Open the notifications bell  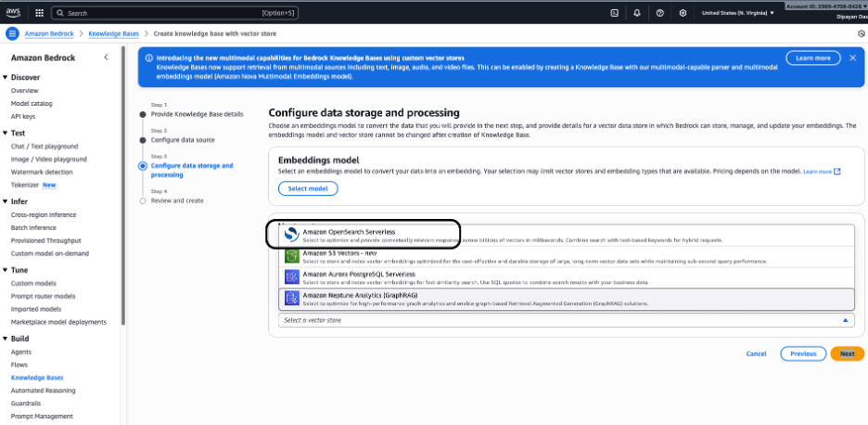[637, 13]
